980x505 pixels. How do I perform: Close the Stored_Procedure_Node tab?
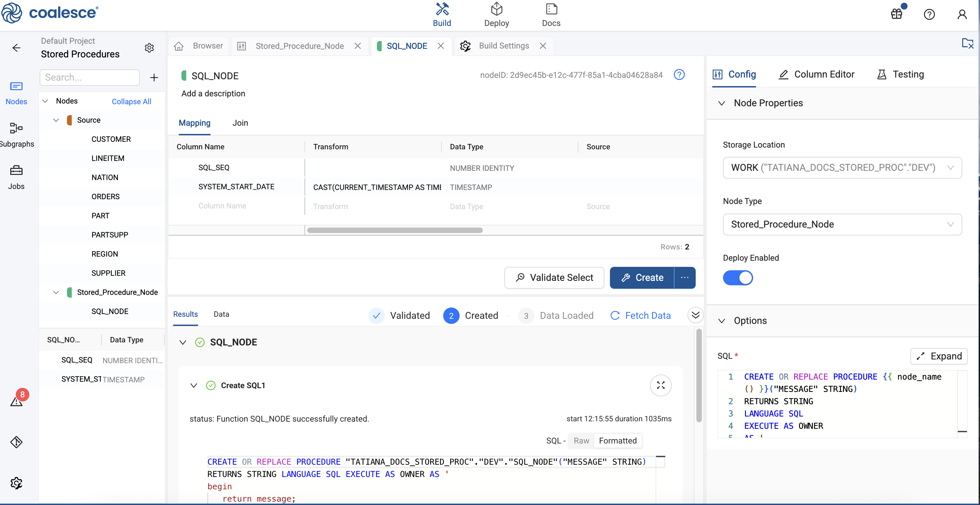click(357, 46)
